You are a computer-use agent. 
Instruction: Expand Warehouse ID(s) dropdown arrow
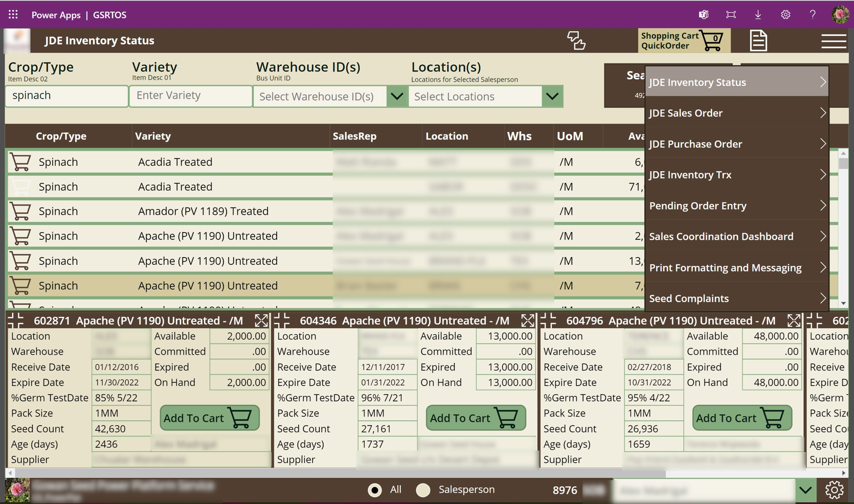point(397,96)
